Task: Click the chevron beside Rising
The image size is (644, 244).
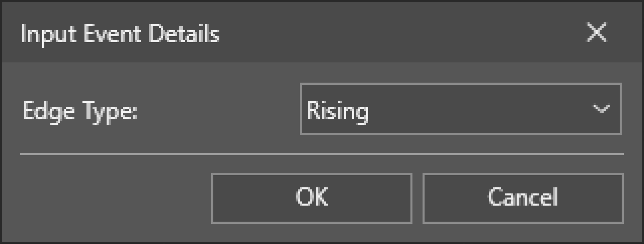Action: [x=601, y=109]
